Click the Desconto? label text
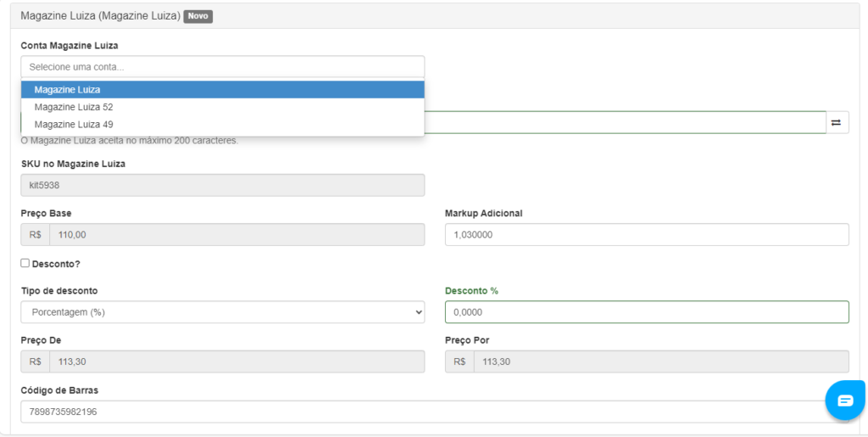 56,264
